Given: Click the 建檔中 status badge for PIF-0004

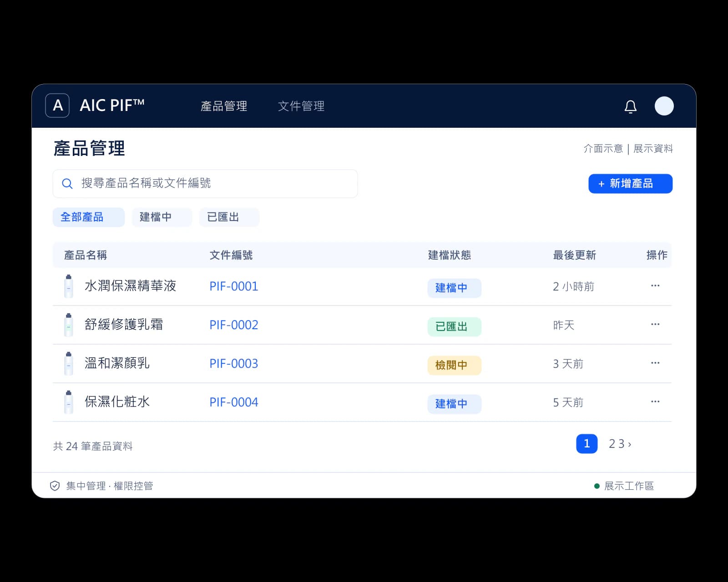Looking at the screenshot, I should click(x=455, y=404).
